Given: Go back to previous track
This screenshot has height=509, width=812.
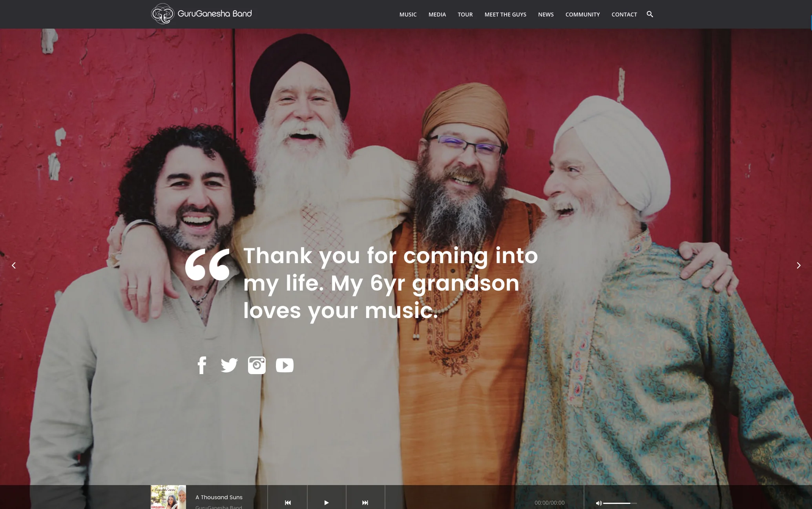Looking at the screenshot, I should point(288,502).
